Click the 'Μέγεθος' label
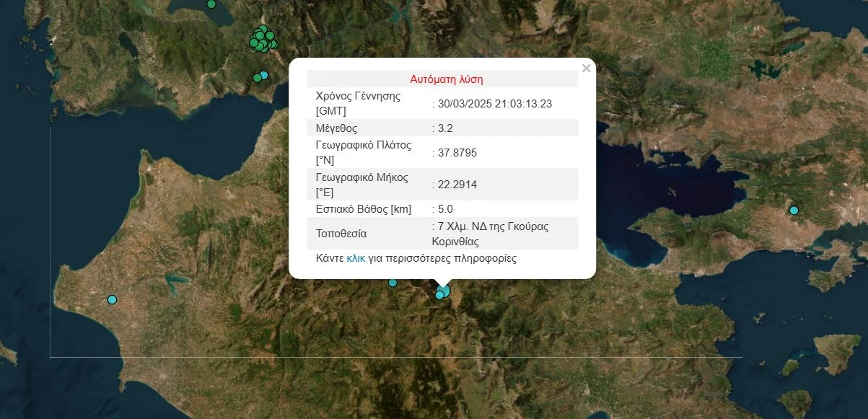This screenshot has height=419, width=868. click(x=336, y=128)
